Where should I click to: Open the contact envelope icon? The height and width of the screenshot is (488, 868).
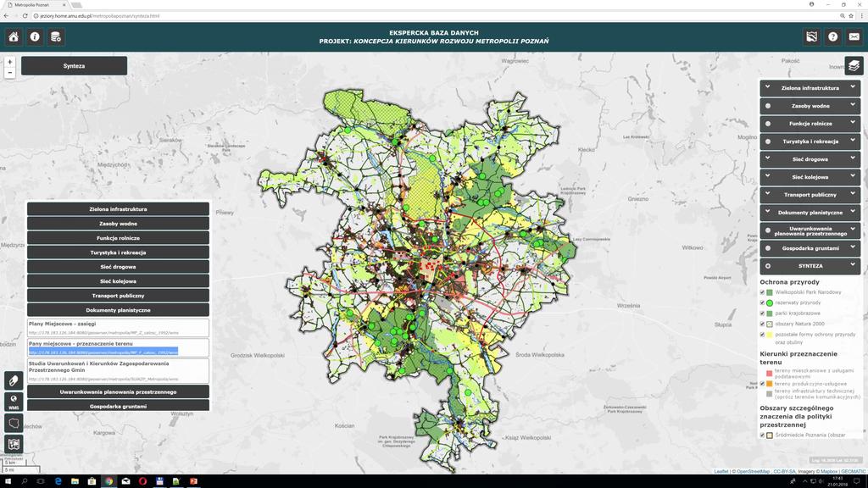854,37
